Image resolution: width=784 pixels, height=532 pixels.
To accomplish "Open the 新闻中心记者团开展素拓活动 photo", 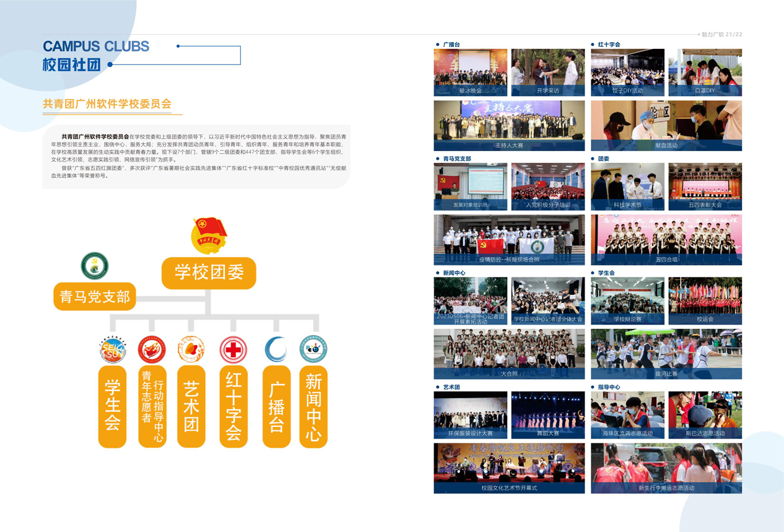I will click(x=471, y=301).
